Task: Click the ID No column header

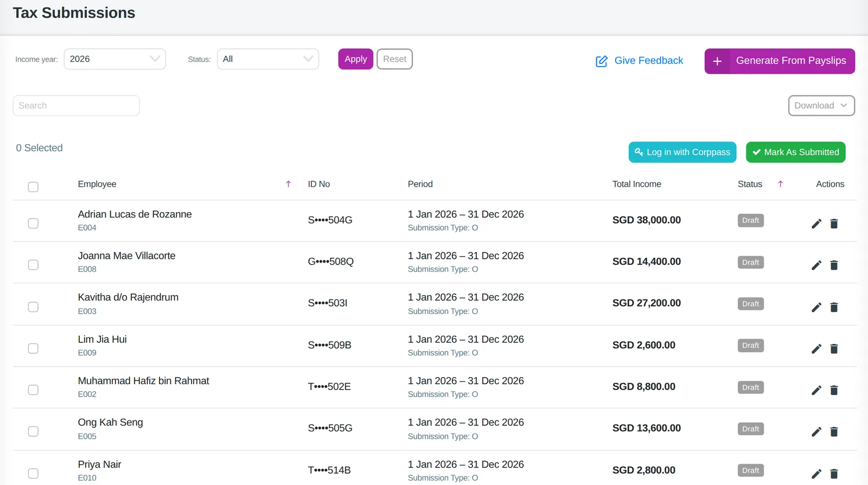Action: coord(319,184)
